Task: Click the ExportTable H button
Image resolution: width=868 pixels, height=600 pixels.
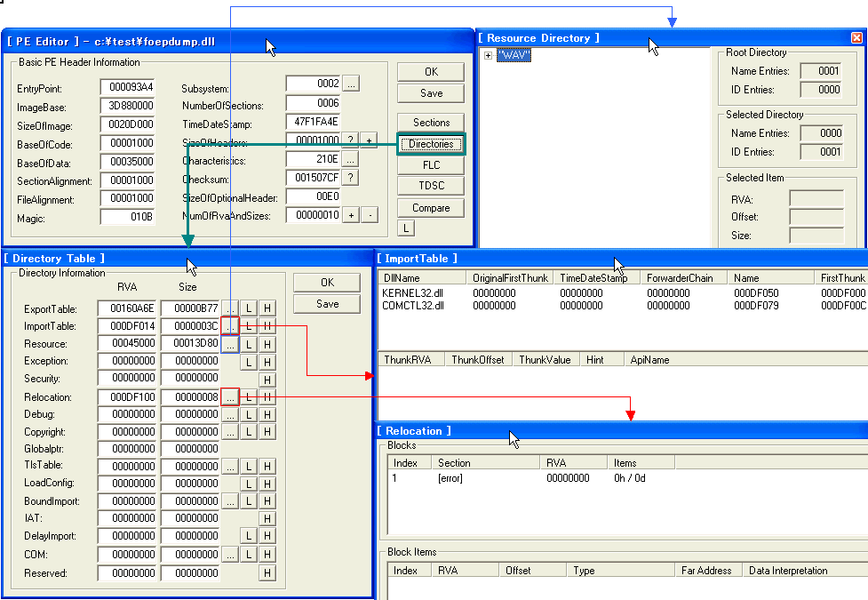Action: (267, 308)
